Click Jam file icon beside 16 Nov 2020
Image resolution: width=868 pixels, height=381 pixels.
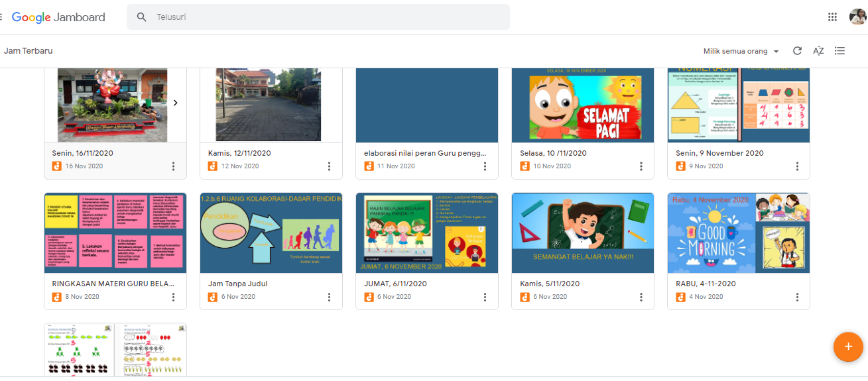click(57, 166)
